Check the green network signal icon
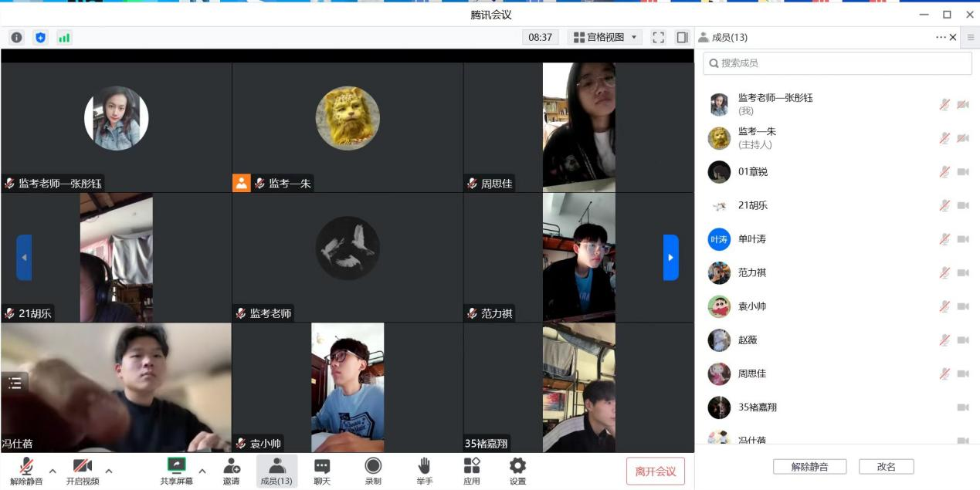The width and height of the screenshot is (980, 490). click(64, 37)
